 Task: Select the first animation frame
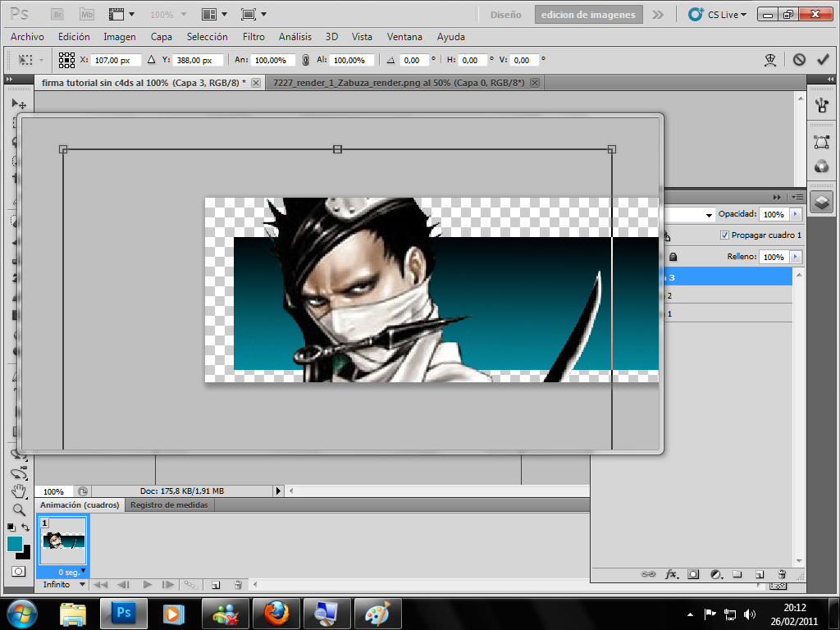tap(100, 585)
